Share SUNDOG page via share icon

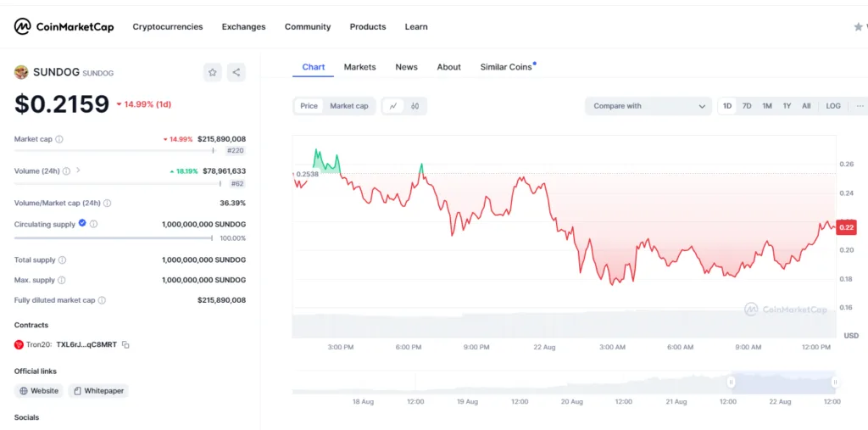[x=236, y=72]
